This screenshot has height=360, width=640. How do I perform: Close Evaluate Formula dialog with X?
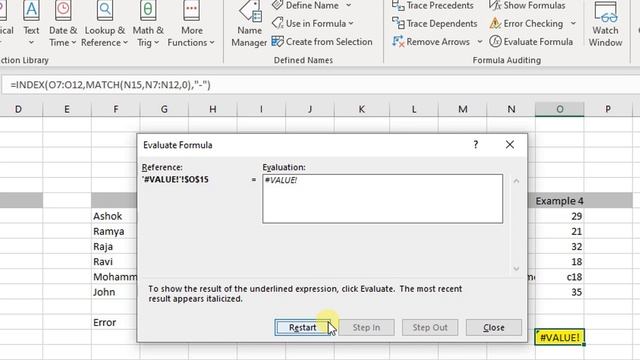510,144
